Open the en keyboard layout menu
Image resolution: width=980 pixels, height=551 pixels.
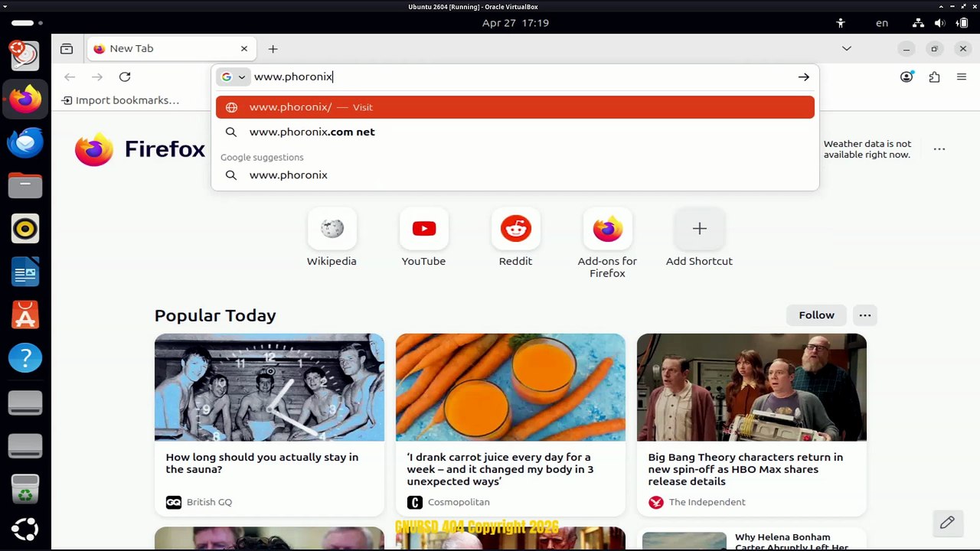click(x=882, y=23)
